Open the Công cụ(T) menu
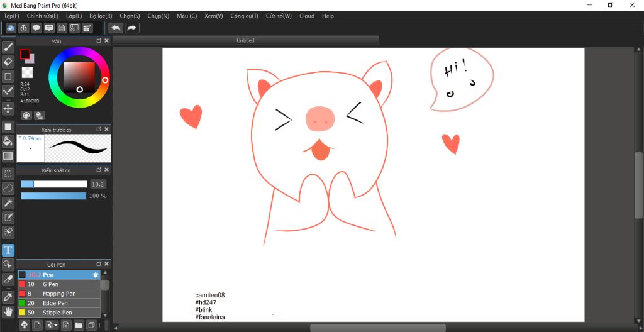The width and height of the screenshot is (644, 332). coord(245,16)
